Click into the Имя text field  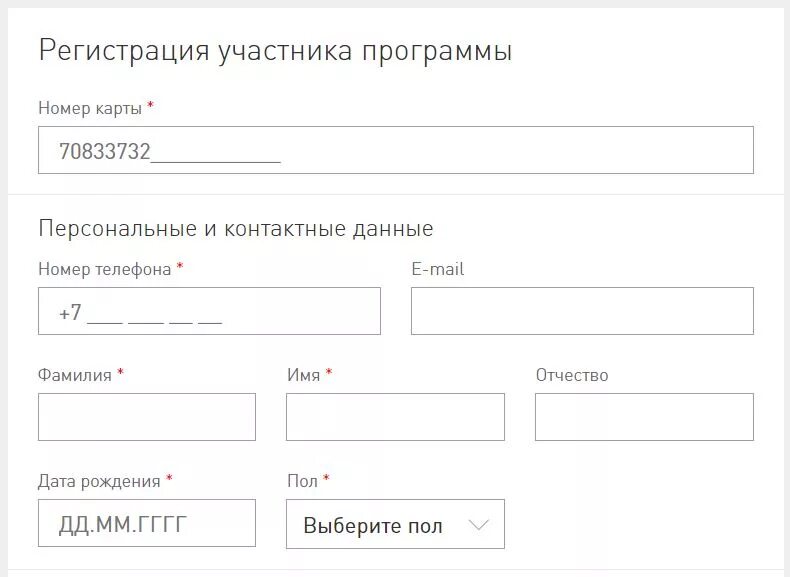pos(395,417)
